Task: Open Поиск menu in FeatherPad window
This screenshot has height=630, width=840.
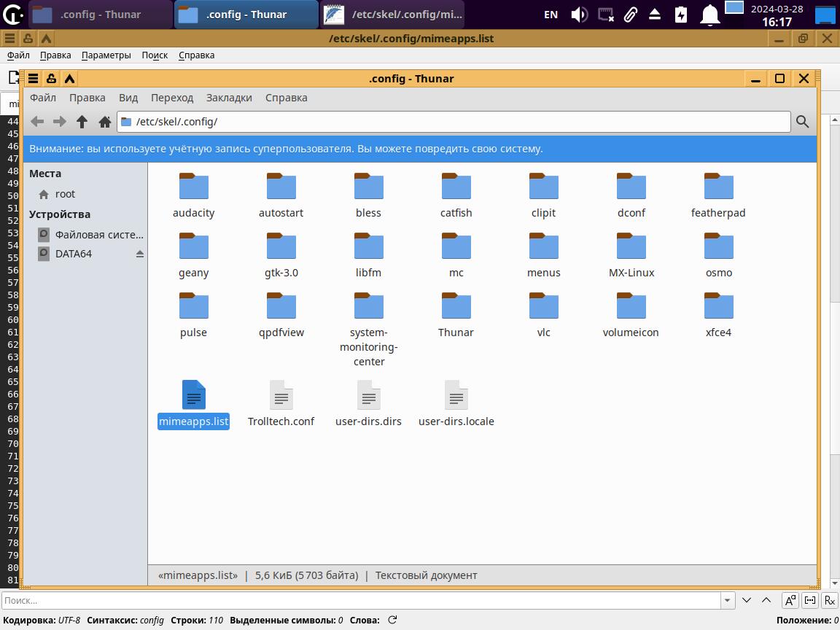Action: point(155,55)
